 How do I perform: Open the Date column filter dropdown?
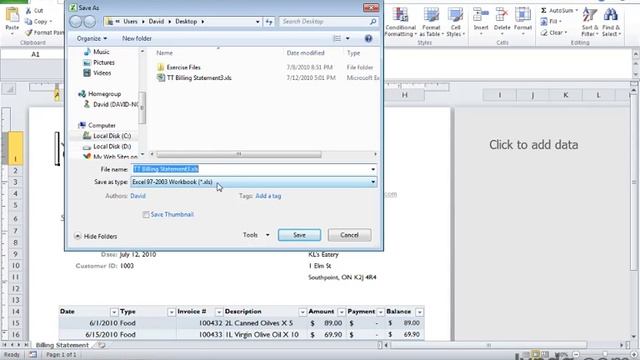[x=114, y=312]
